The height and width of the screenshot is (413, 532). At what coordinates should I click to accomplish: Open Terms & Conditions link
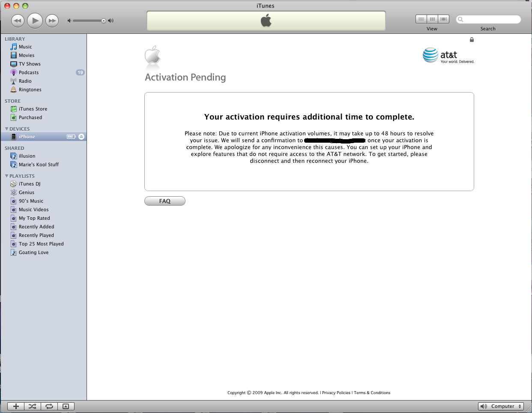pyautogui.click(x=372, y=393)
